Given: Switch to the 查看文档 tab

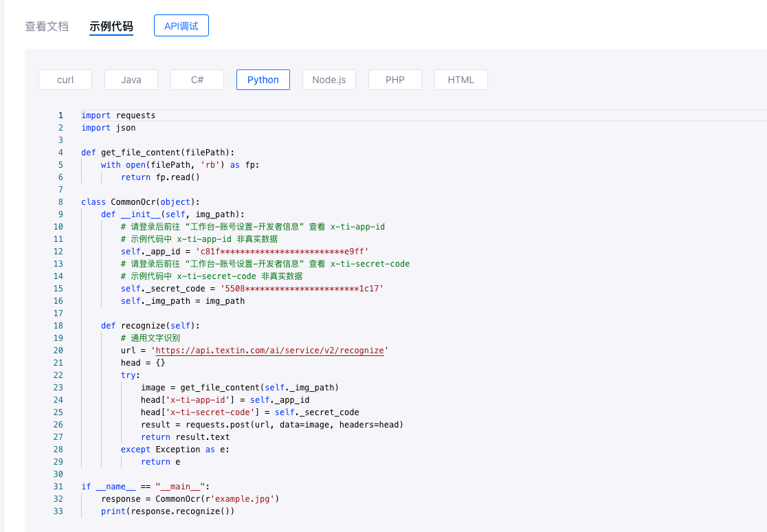Looking at the screenshot, I should coord(47,27).
